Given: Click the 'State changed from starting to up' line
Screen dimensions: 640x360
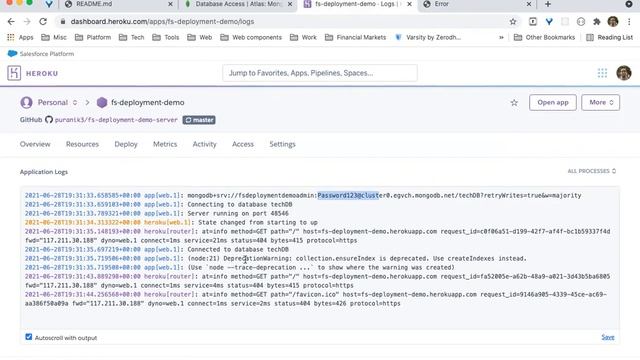Looking at the screenshot, I should [x=258, y=222].
